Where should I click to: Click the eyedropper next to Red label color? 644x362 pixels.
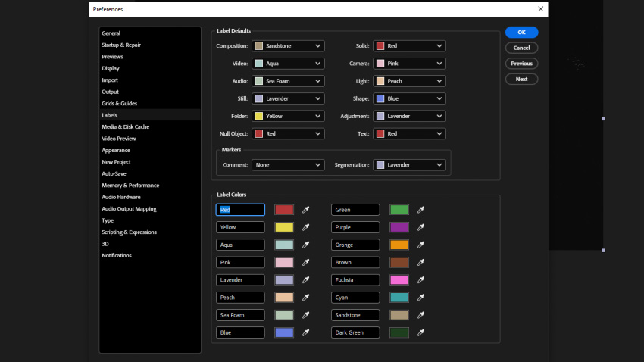(306, 210)
